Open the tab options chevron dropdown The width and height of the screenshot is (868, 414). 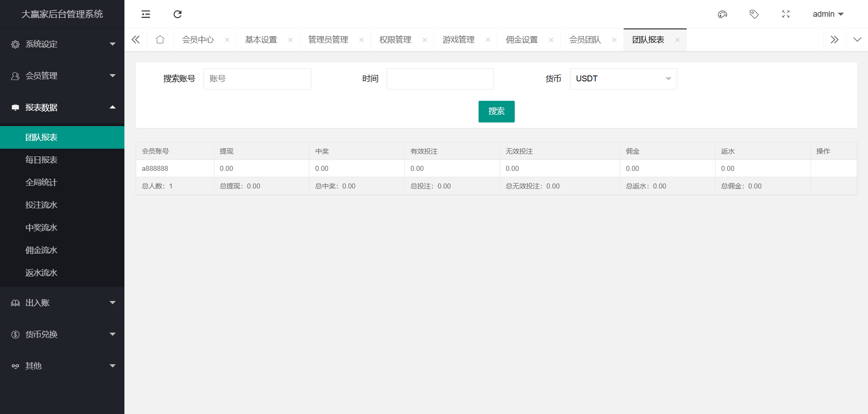(x=857, y=40)
